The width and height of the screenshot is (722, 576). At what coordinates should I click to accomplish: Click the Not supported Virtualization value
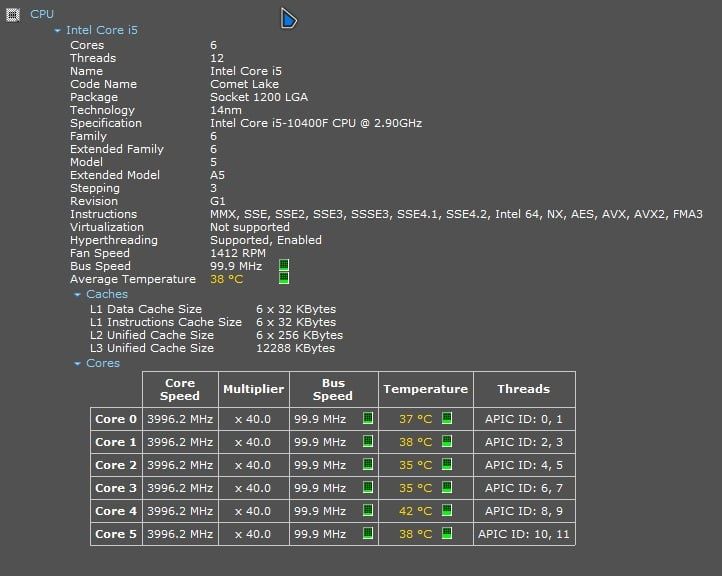[250, 227]
